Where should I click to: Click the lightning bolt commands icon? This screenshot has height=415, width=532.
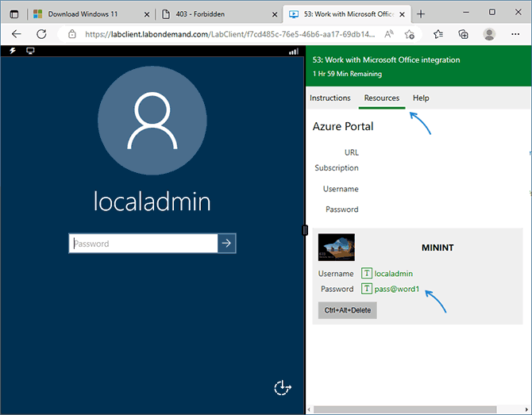[13, 51]
